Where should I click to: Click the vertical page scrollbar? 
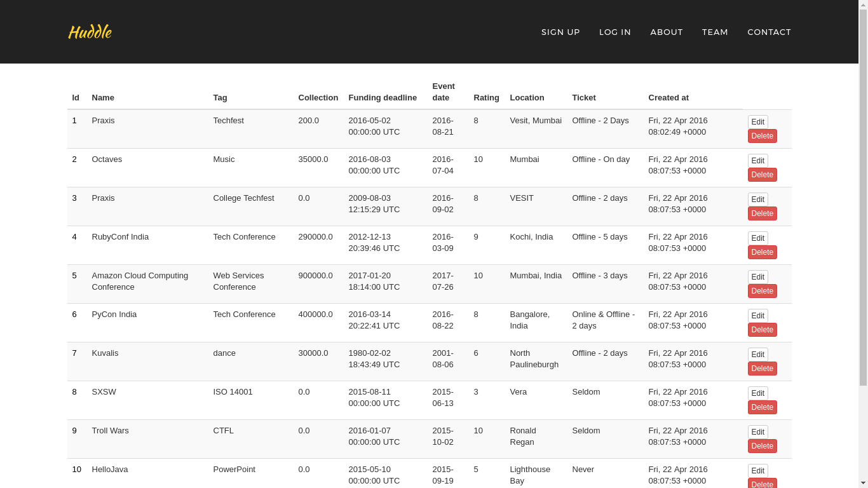863,191
